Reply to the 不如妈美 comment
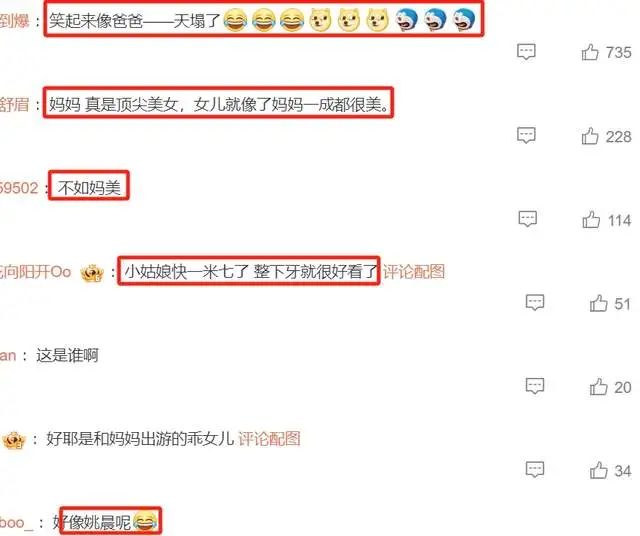640x536 pixels. coord(527,219)
